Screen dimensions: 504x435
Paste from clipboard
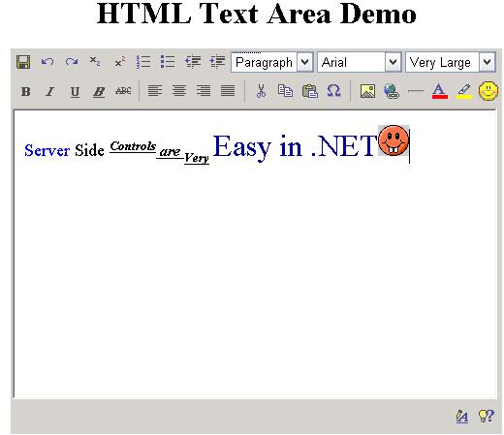(x=310, y=91)
